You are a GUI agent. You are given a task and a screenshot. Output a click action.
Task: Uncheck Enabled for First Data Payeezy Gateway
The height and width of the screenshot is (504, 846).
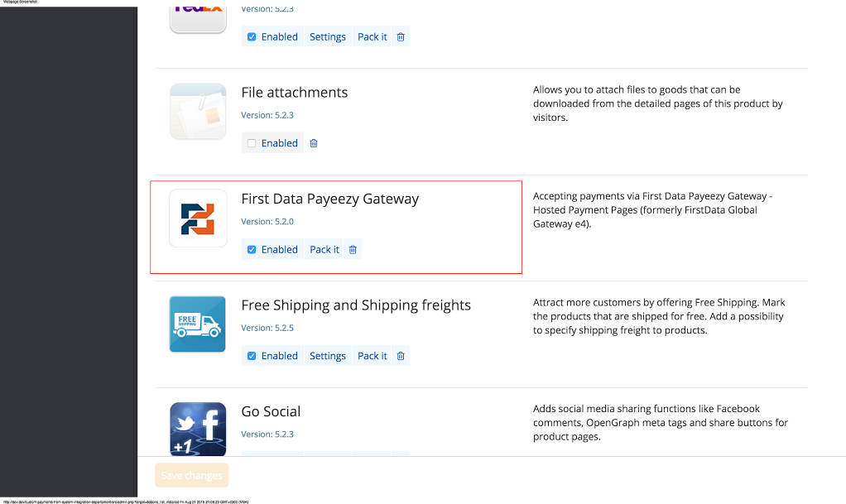(x=251, y=249)
